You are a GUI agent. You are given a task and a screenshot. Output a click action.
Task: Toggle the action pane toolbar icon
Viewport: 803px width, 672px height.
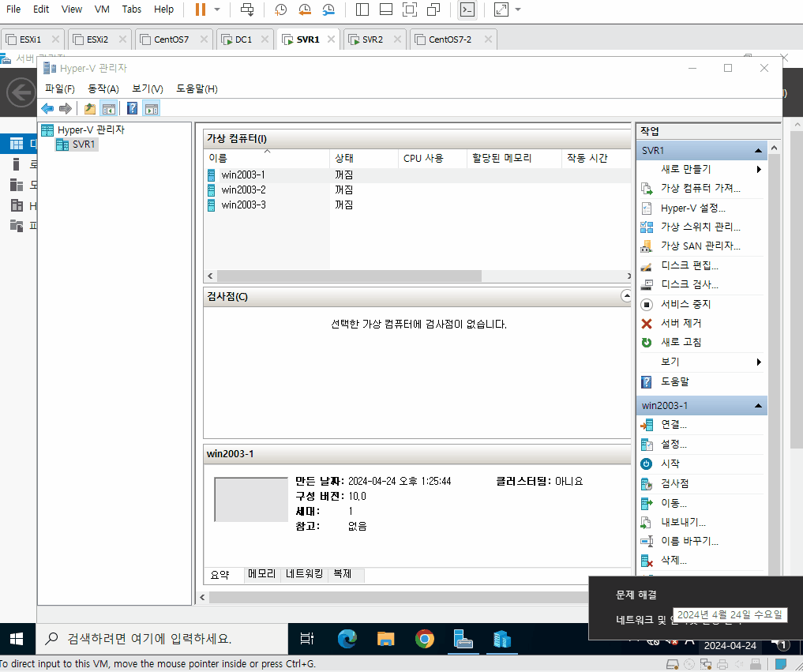click(x=152, y=109)
